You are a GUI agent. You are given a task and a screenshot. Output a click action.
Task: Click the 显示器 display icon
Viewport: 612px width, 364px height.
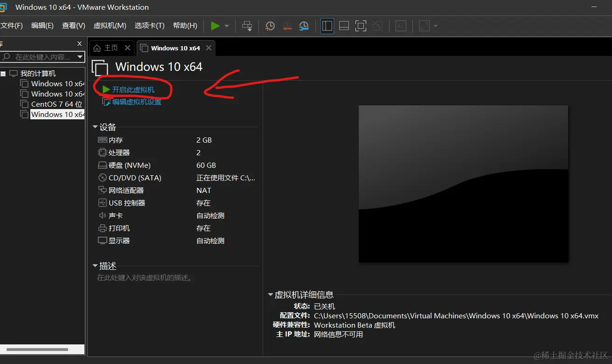tap(102, 240)
